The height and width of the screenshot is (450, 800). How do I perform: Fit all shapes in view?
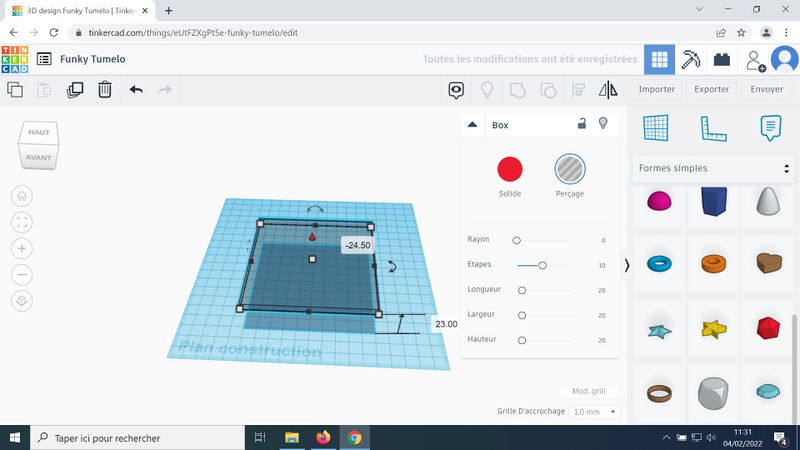coord(22,222)
